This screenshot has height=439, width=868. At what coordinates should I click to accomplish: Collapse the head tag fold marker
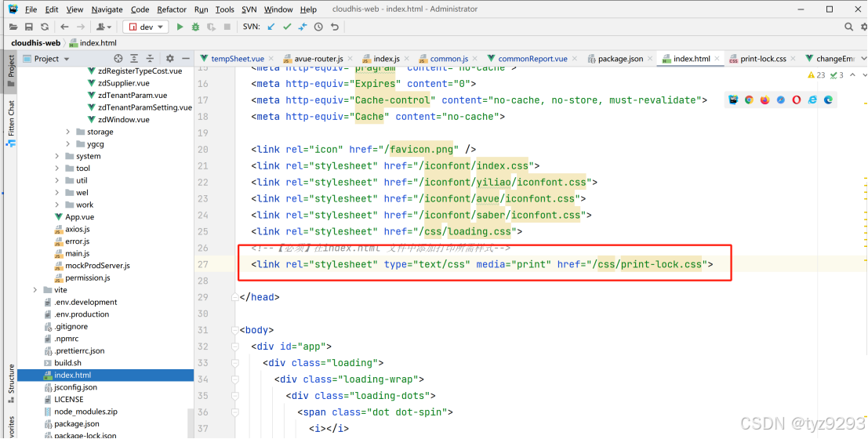click(x=234, y=297)
